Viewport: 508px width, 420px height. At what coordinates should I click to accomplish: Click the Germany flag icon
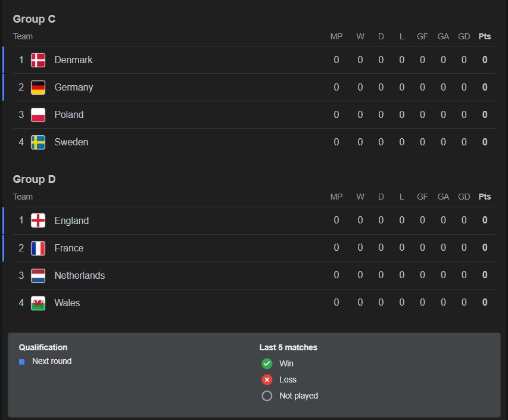(x=38, y=88)
